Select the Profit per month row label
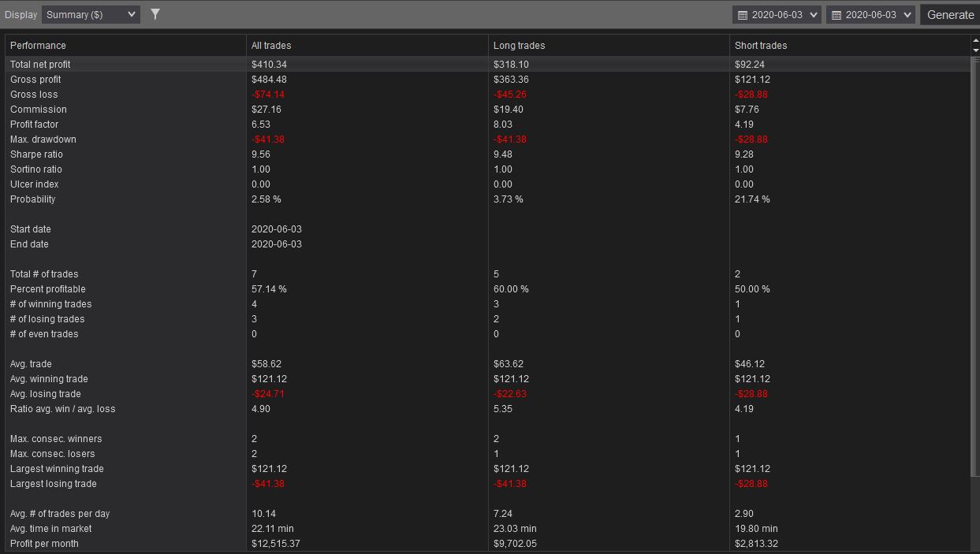This screenshot has height=554, width=980. [x=44, y=544]
